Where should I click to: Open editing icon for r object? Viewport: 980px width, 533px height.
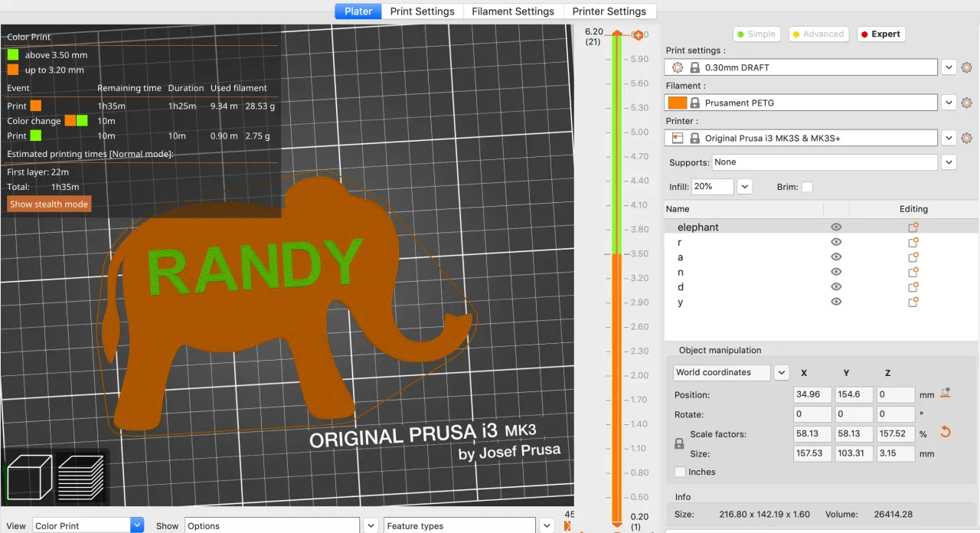coord(913,242)
